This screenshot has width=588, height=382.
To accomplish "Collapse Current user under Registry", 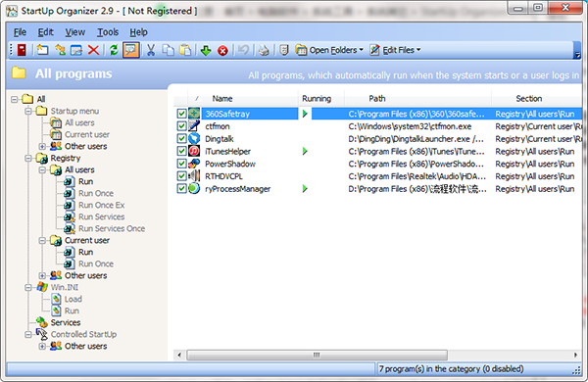I will coord(42,240).
